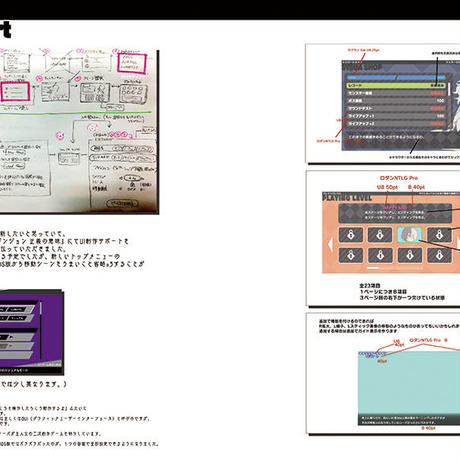The height and width of the screenshot is (460, 460).
Task: Click the pink-outlined box on the sketch's left side
Action: pos(15,92)
